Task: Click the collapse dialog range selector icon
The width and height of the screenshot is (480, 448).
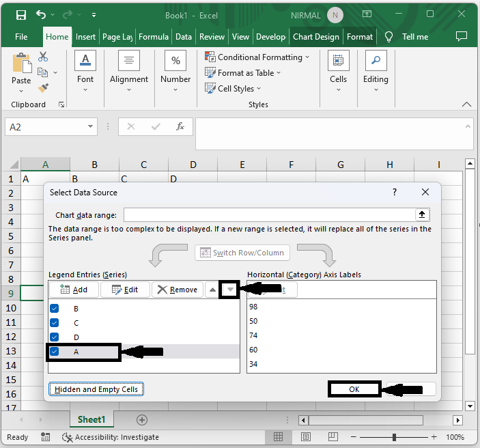Action: [x=422, y=214]
